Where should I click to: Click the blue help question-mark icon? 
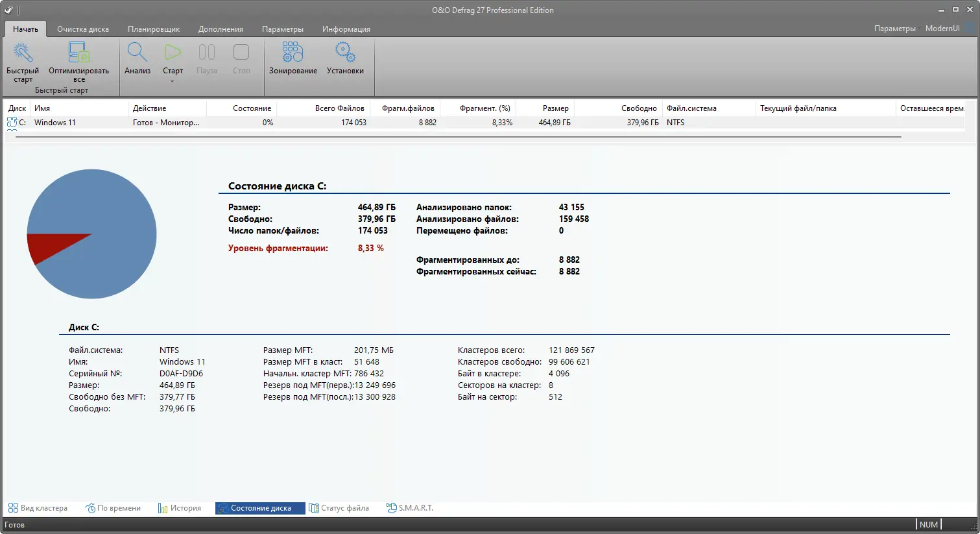970,28
